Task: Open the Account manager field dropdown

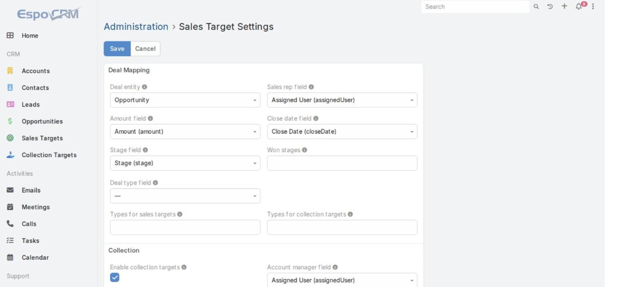Action: click(x=342, y=280)
